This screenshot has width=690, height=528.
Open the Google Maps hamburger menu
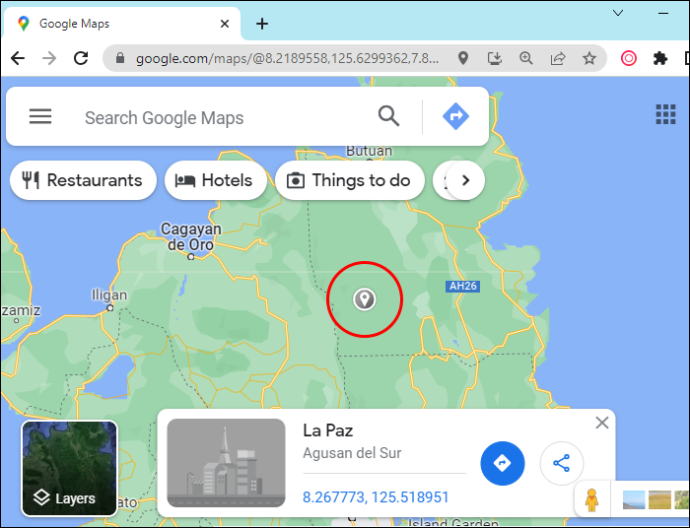40,117
